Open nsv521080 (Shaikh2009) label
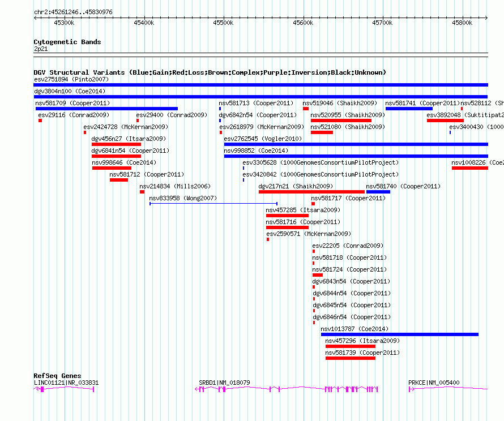 (x=348, y=127)
